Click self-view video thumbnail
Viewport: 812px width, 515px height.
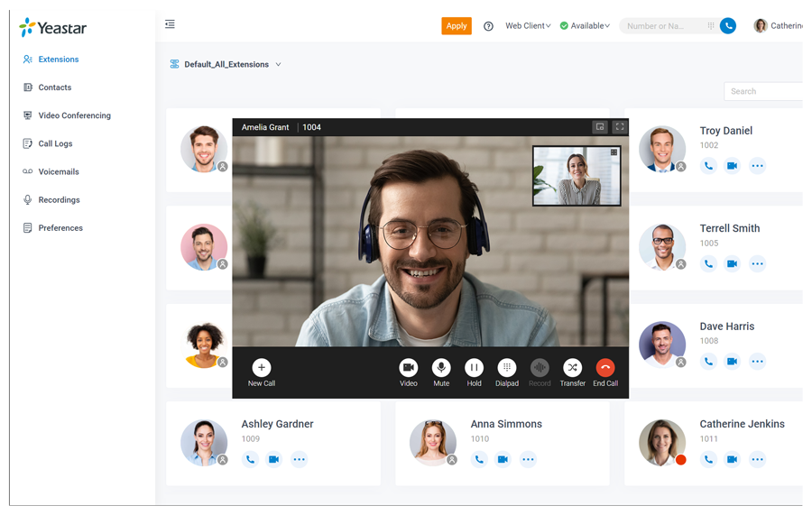click(577, 176)
